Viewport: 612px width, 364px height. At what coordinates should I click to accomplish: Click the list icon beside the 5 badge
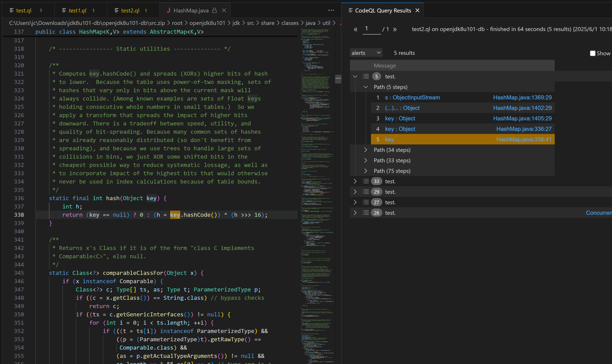366,76
